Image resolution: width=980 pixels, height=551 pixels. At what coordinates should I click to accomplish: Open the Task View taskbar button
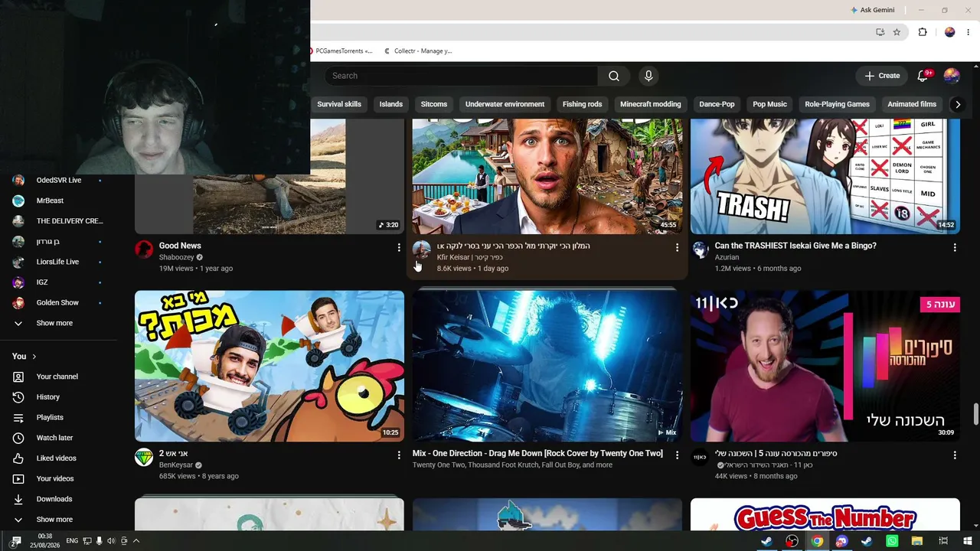943,541
